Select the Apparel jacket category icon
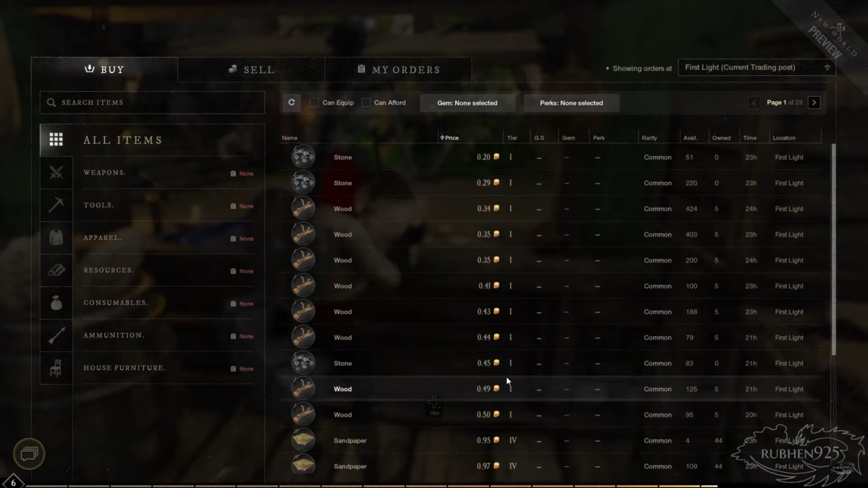Screen dimensions: 868x488 tap(56, 238)
